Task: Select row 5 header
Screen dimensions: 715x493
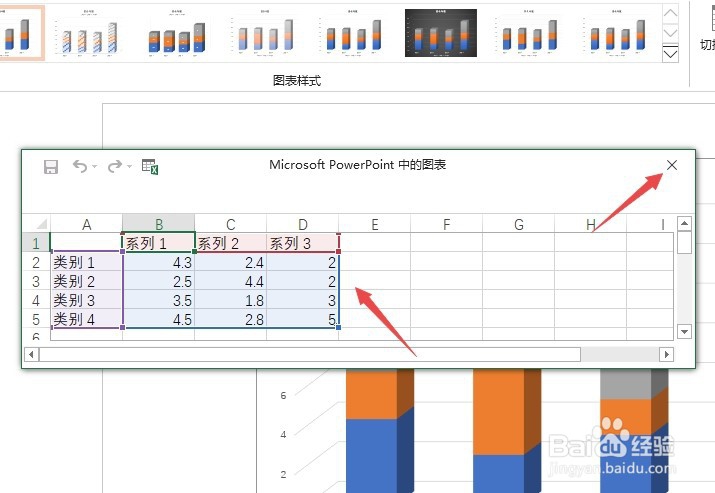Action: [36, 319]
